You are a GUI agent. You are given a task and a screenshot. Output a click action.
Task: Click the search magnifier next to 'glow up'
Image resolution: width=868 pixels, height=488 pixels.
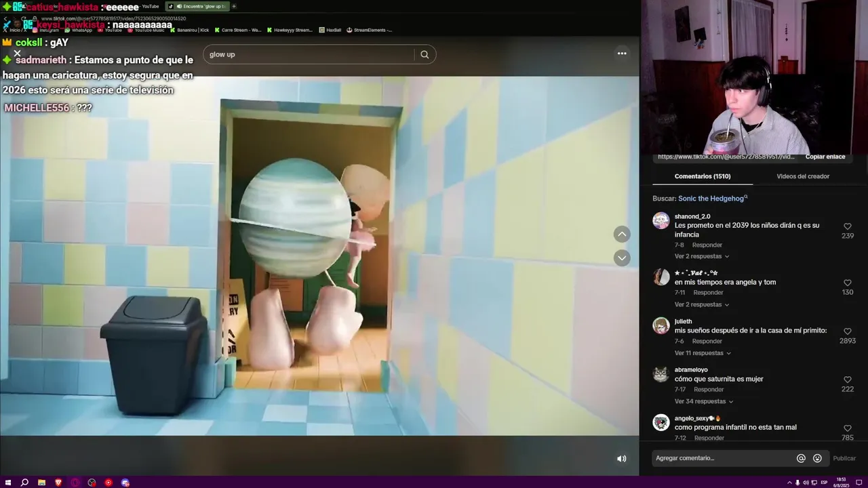coord(425,55)
